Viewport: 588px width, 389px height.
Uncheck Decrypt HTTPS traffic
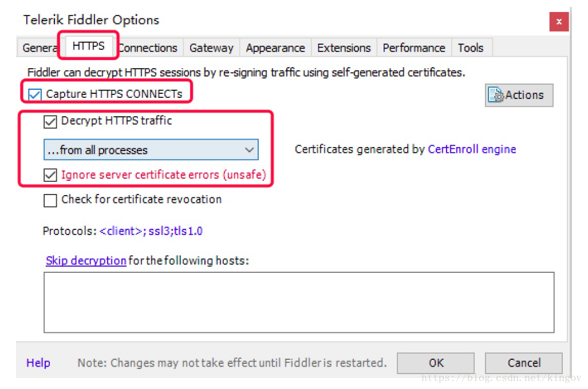50,121
